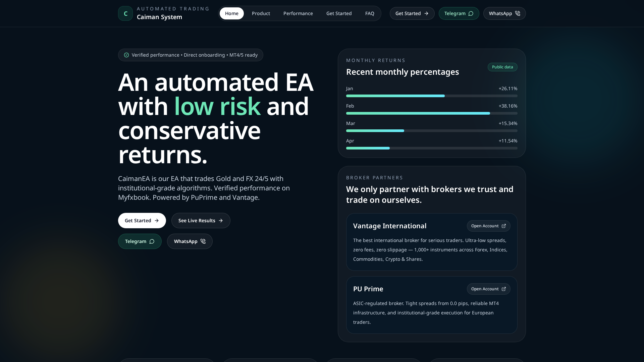Click the Public data badge
Viewport: 644px width, 362px height.
[x=502, y=67]
